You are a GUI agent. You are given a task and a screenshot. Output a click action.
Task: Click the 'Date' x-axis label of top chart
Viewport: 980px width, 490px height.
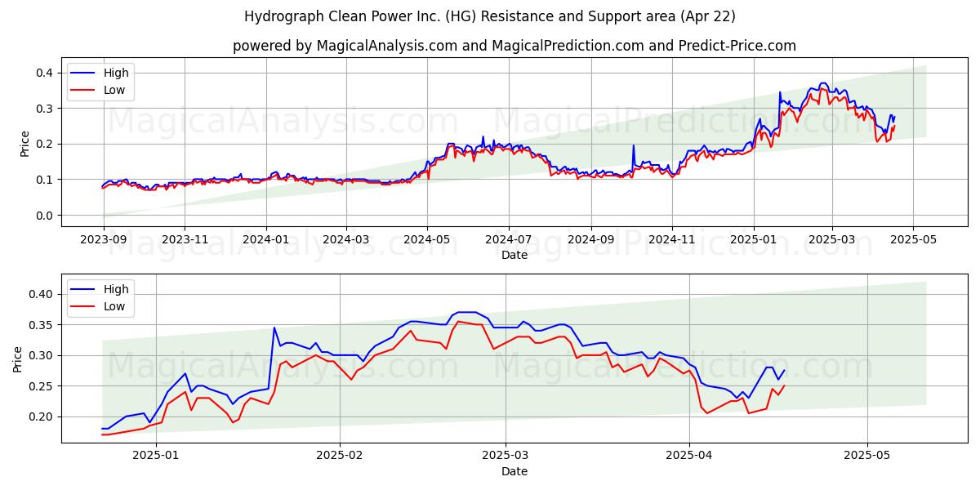coord(514,255)
